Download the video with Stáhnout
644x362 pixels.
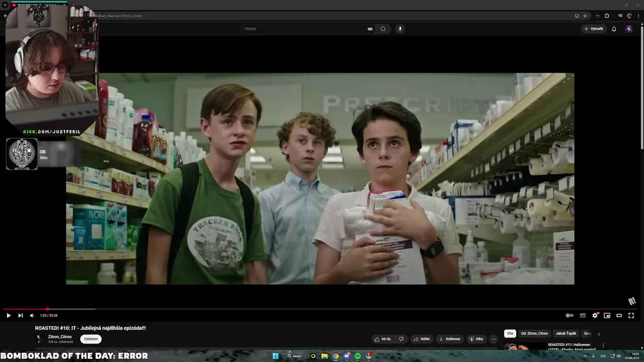pos(449,339)
